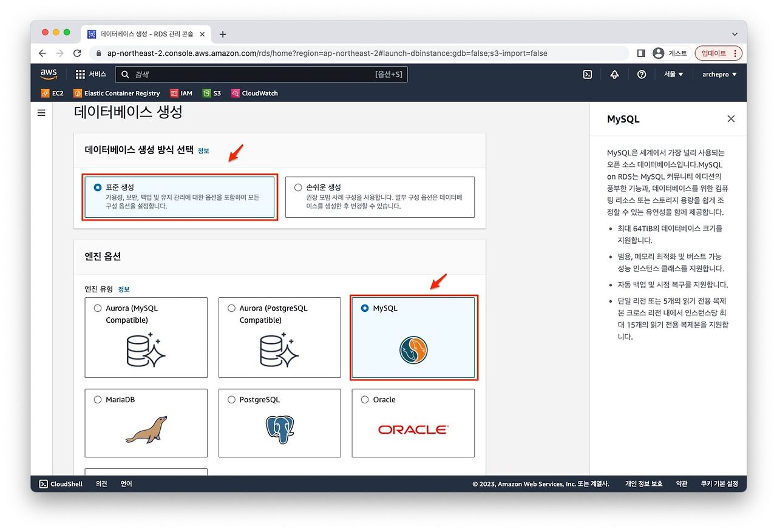
Task: Select the MariaDB engine radio
Action: tap(98, 400)
